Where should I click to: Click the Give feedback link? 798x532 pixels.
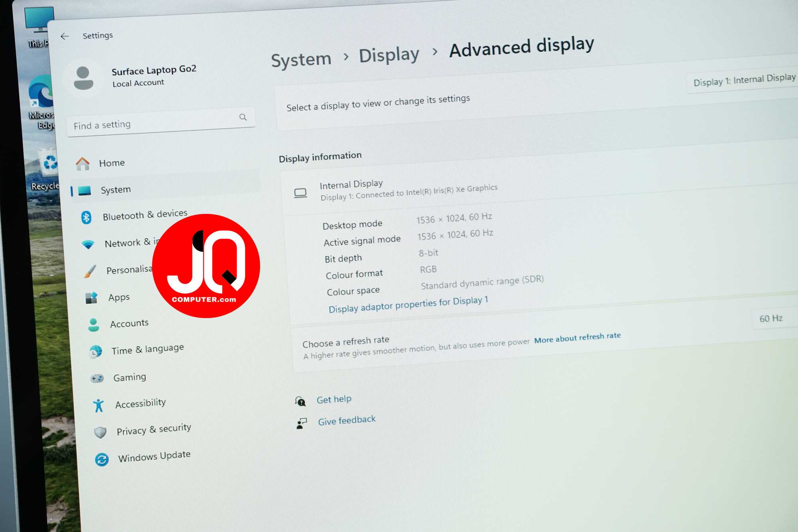click(347, 421)
